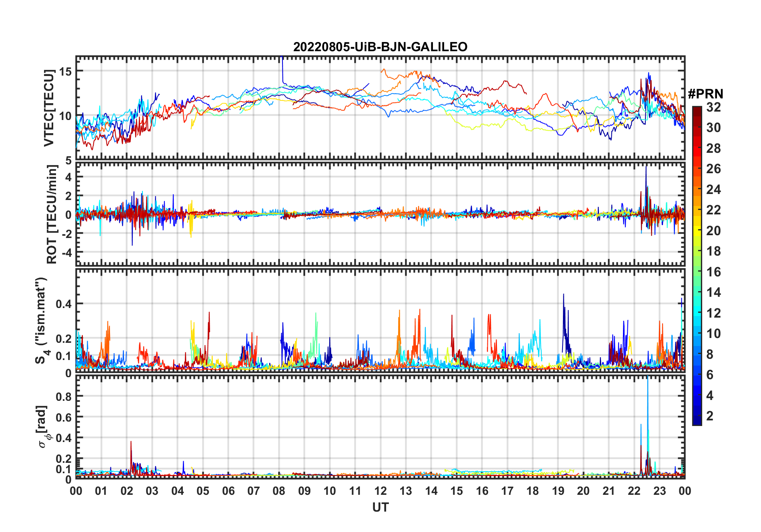761x532 pixels.
Task: Click the PRN colorbar strip
Action: [697, 266]
